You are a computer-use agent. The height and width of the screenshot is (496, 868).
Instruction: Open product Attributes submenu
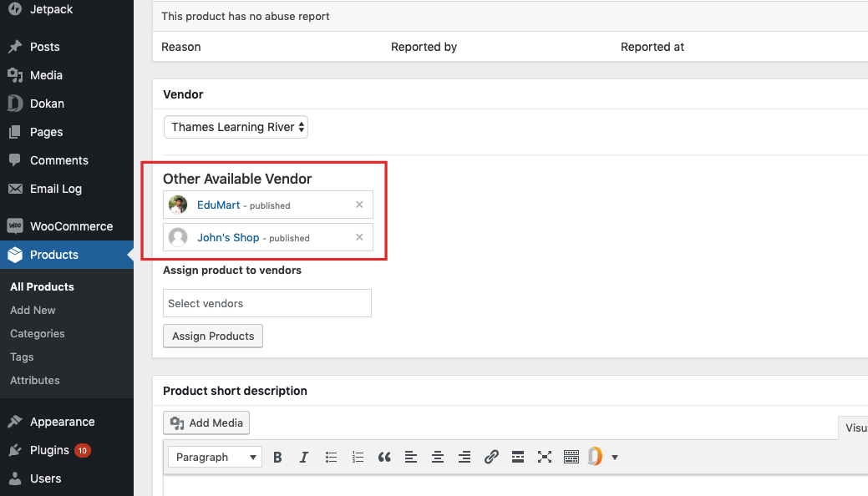(x=35, y=380)
